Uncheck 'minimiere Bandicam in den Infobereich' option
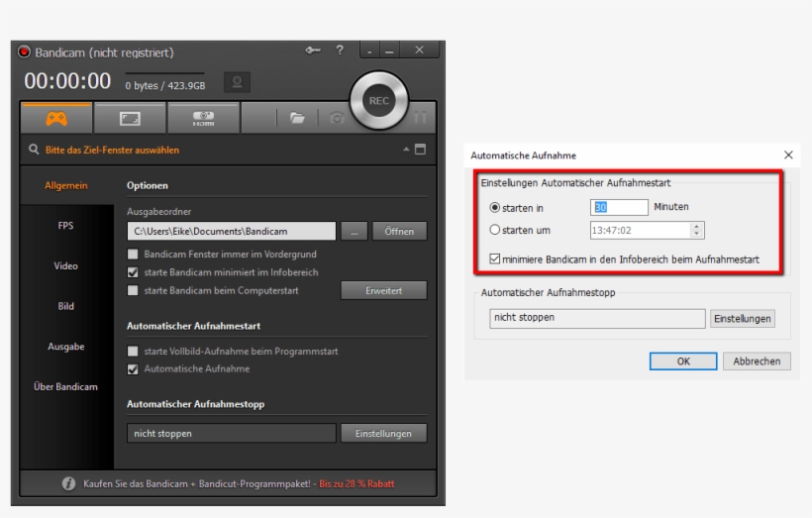 [x=495, y=259]
